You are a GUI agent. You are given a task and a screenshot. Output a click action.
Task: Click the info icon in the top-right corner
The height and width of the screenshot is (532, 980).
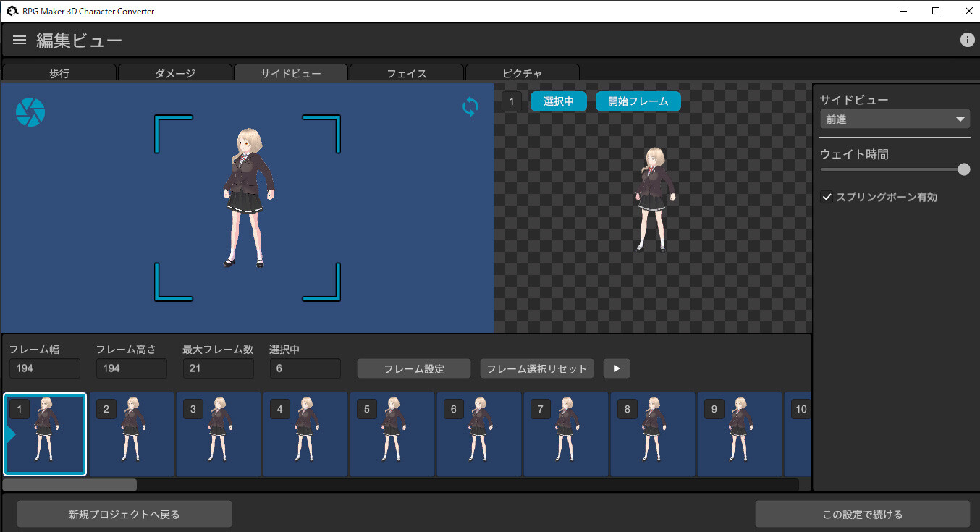pos(968,40)
